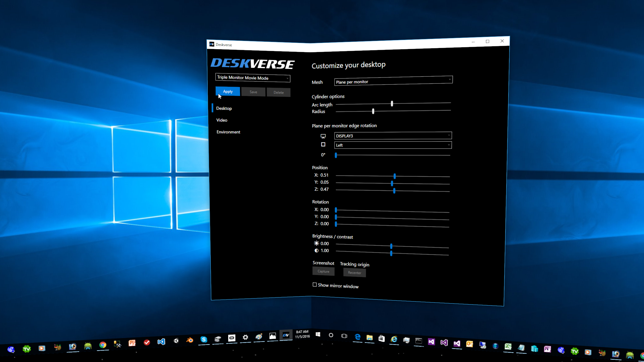Open Blender from the taskbar
Screen dimensions: 644x362
[190, 340]
